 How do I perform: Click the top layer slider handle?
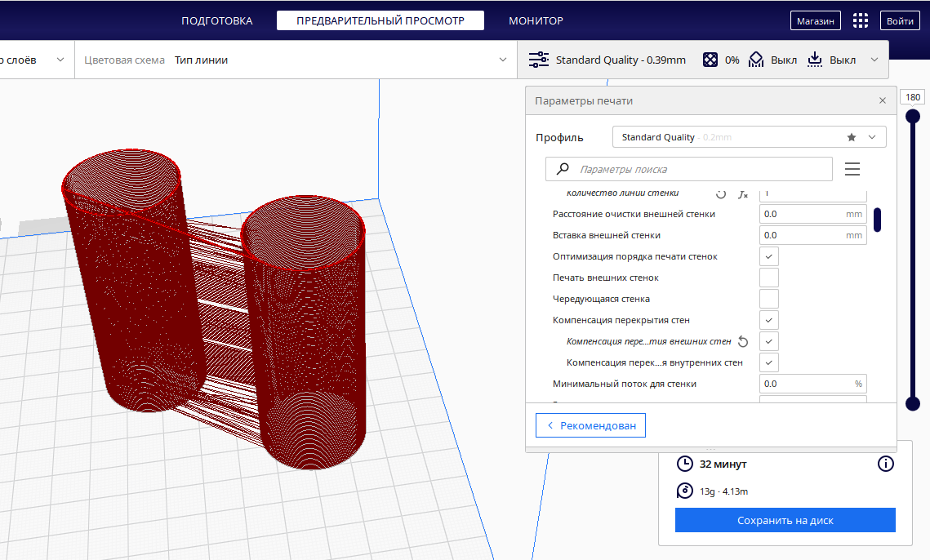(913, 117)
